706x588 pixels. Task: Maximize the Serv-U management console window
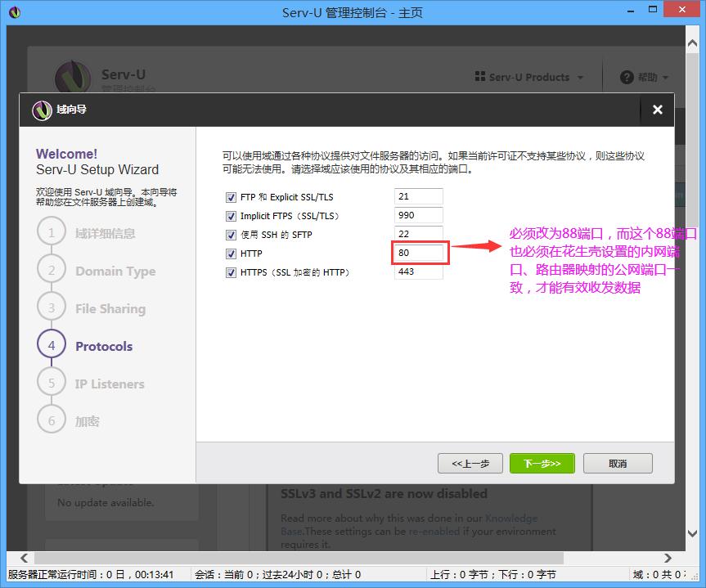click(653, 10)
